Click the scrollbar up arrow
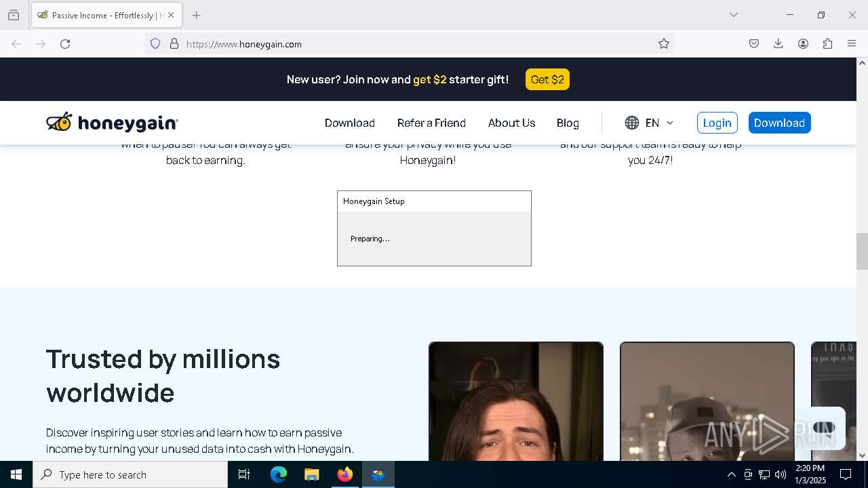Screen dimensions: 868x488 point(862,63)
